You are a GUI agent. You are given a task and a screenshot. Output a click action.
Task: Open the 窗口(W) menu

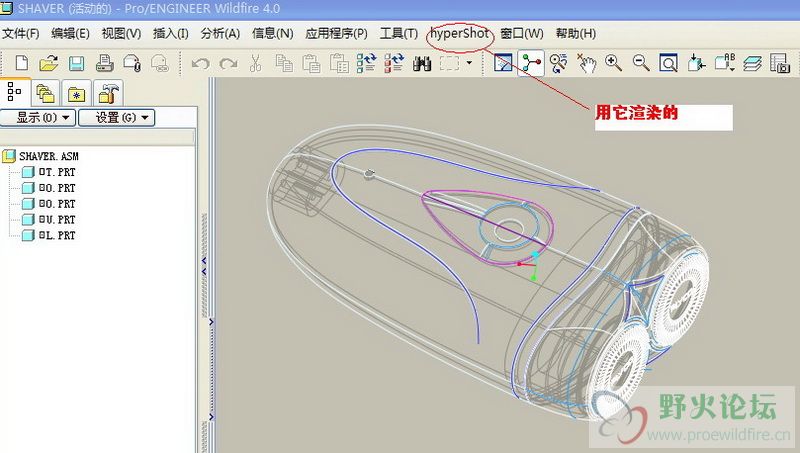pos(521,34)
